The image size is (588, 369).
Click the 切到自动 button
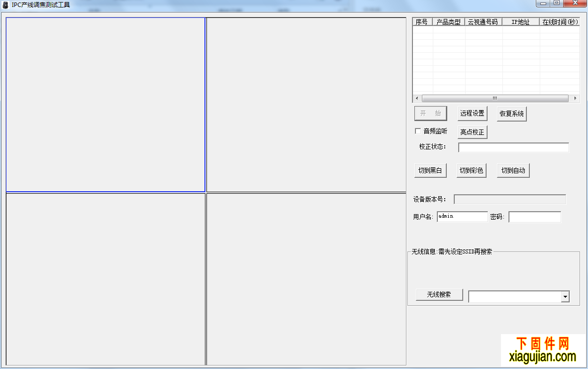tap(513, 170)
